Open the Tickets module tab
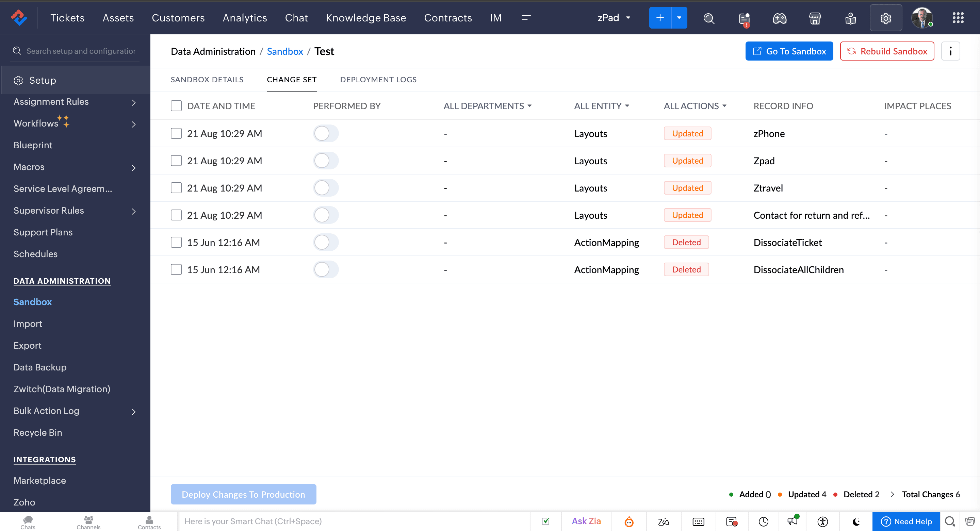 coord(67,18)
